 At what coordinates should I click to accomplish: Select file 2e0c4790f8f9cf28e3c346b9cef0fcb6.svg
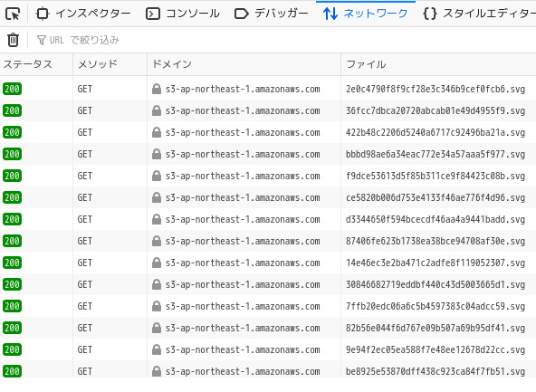(x=435, y=89)
